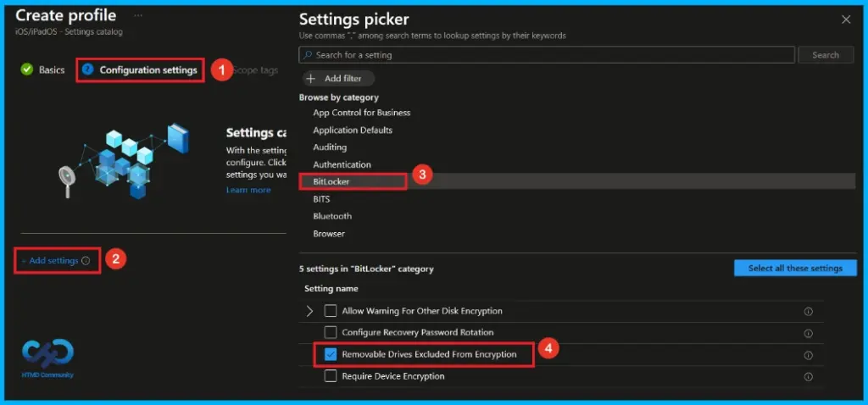The width and height of the screenshot is (868, 405).
Task: Open the Basics tab
Action: [x=52, y=70]
